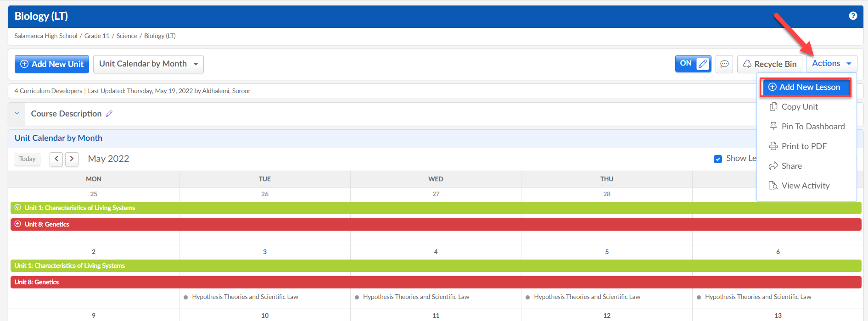Go to next month arrow

click(x=72, y=159)
